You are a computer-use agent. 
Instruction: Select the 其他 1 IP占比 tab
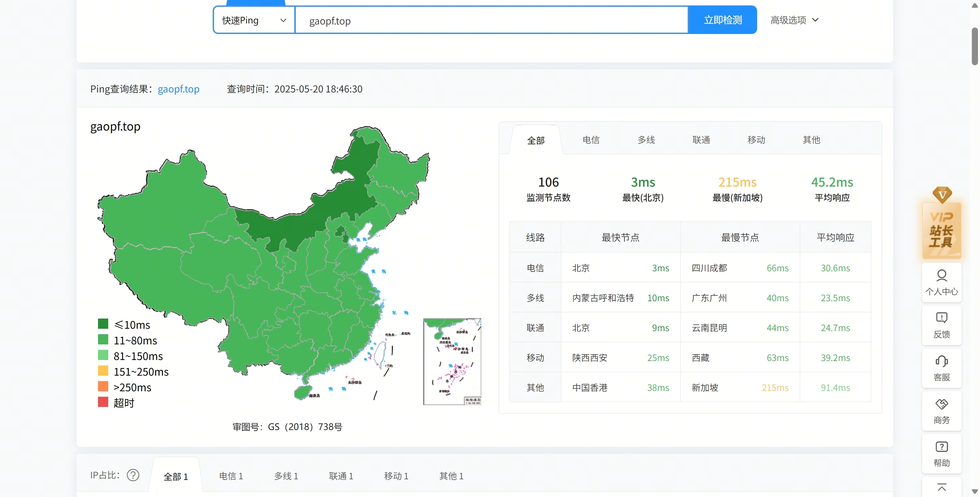point(451,476)
